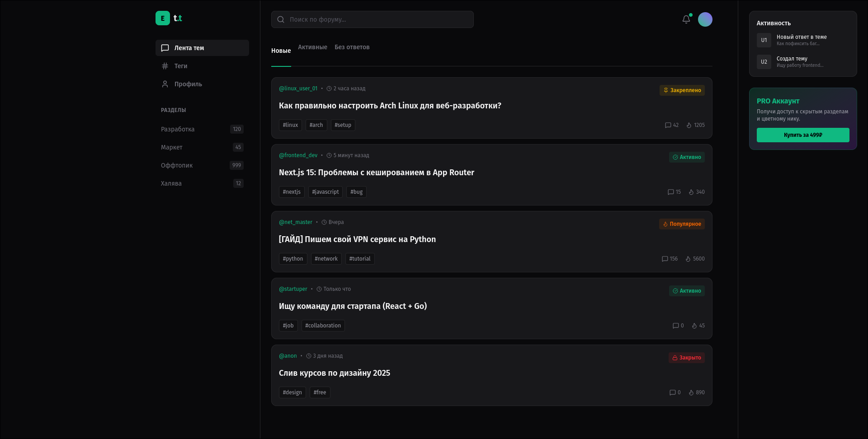Open thread about VPN сервис на Python

(x=357, y=239)
